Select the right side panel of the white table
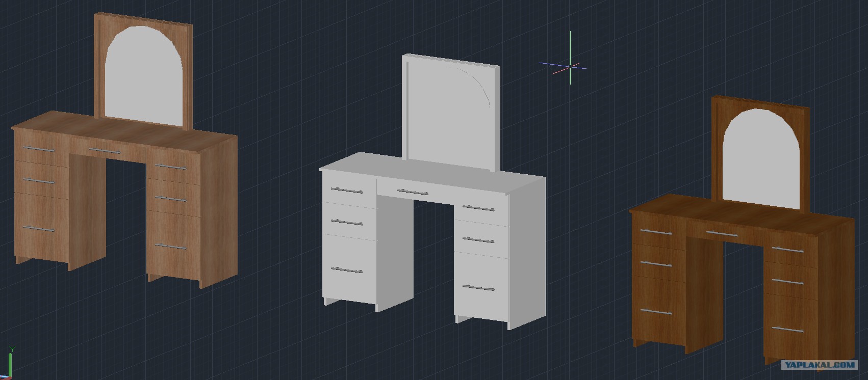 point(528,254)
